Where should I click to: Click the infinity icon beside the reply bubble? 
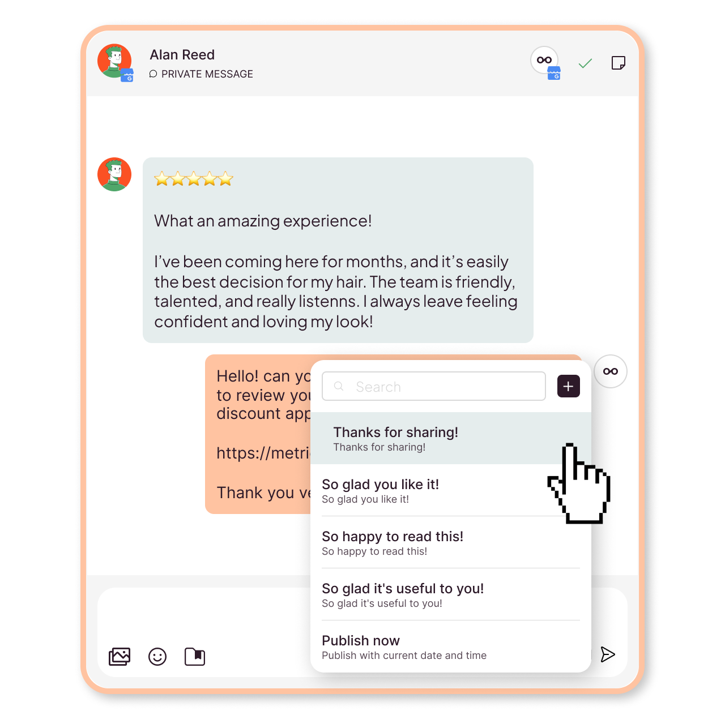click(x=611, y=371)
